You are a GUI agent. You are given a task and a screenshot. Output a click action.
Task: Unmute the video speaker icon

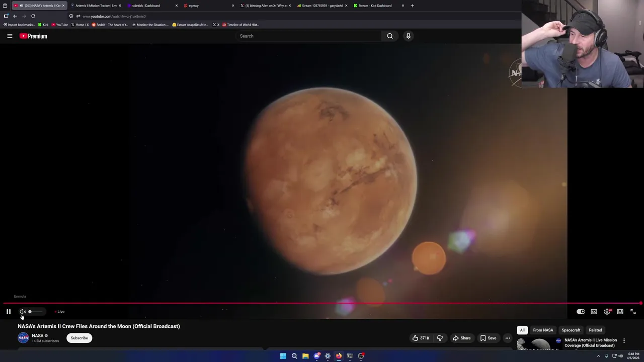tap(23, 312)
